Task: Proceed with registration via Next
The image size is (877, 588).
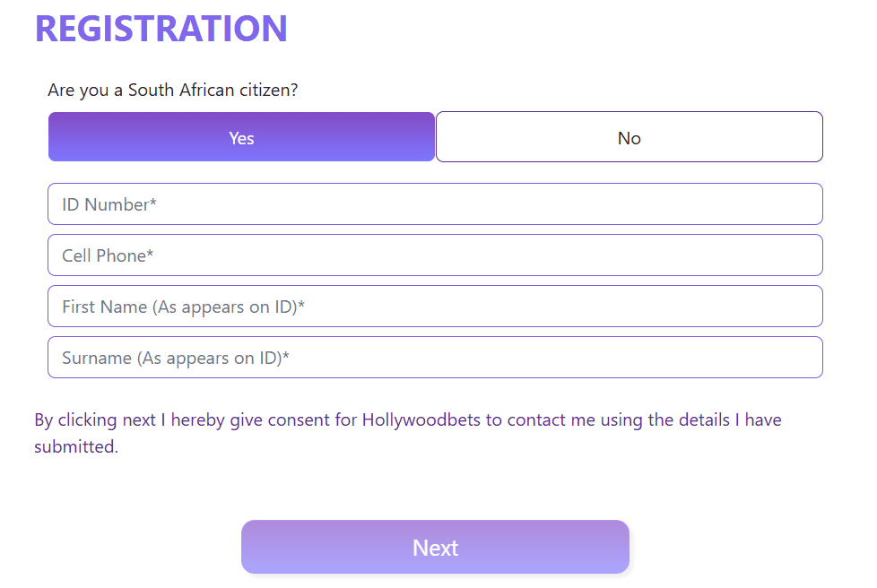Action: click(435, 547)
